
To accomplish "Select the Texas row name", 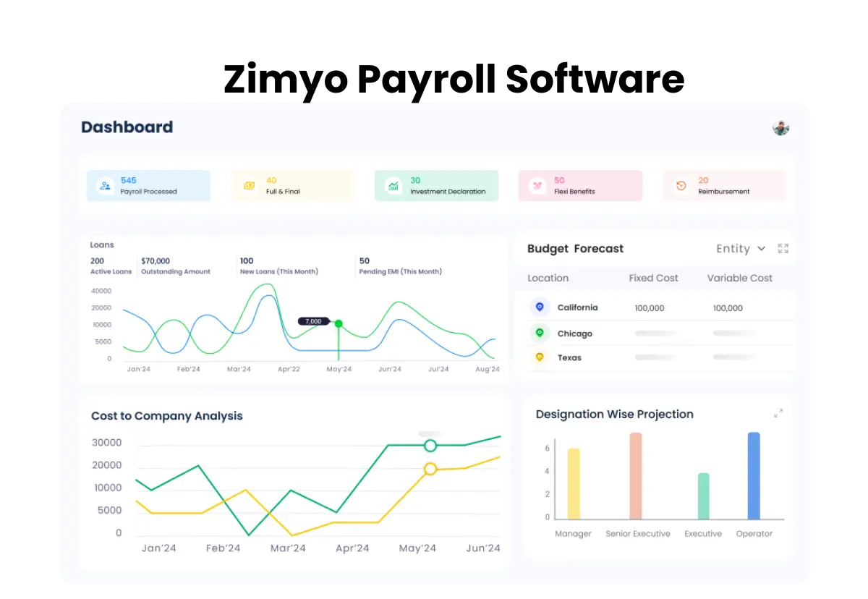I will [569, 357].
